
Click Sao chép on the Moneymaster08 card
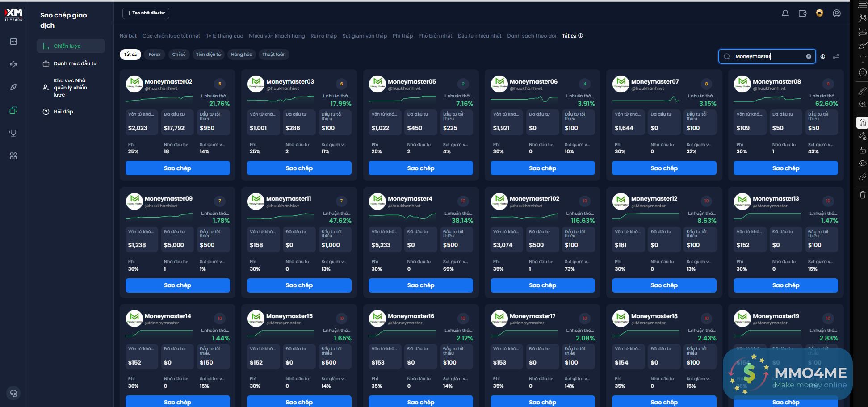[x=786, y=168]
